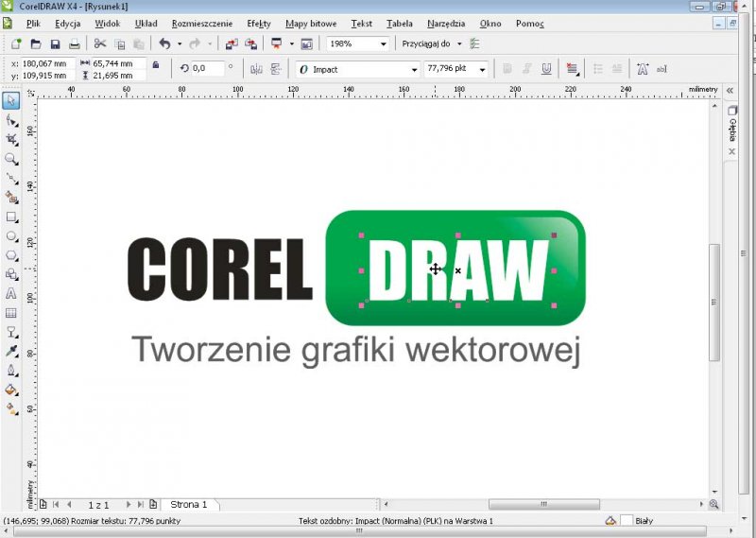Open the Welcome screen icon
The image size is (756, 538).
306,43
